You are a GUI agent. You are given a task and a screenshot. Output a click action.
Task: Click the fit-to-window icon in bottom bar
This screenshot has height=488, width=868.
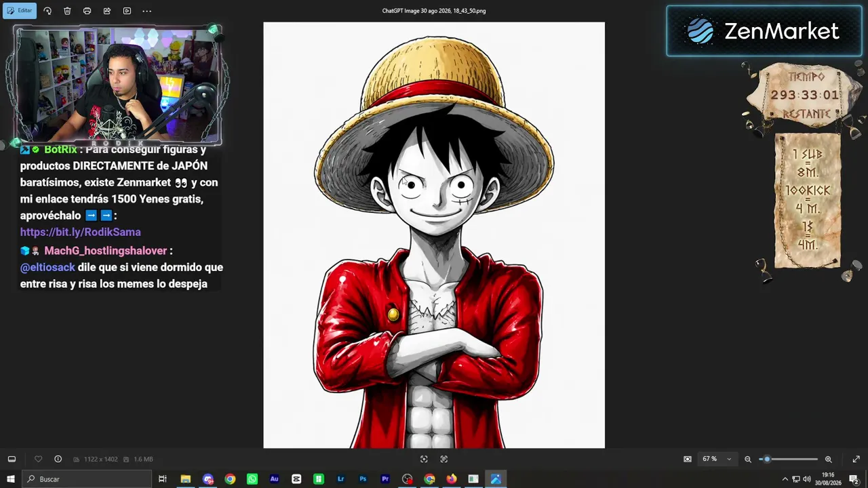click(424, 459)
